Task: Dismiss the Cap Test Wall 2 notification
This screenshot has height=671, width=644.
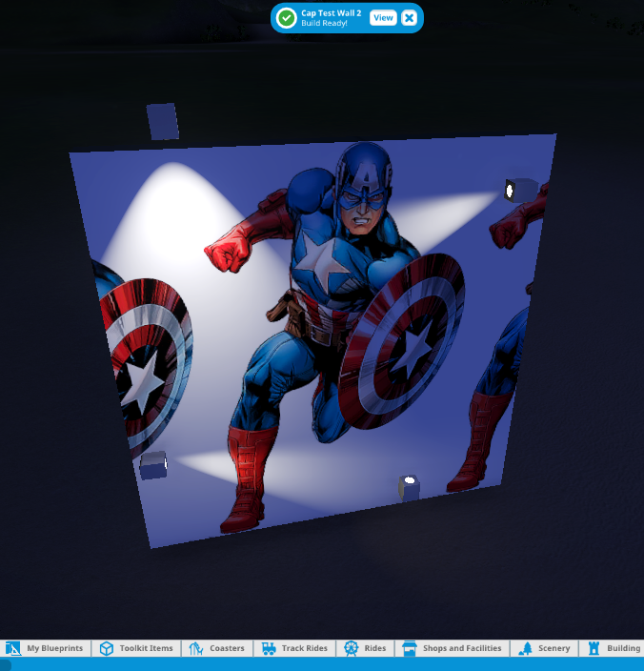Action: [x=410, y=18]
